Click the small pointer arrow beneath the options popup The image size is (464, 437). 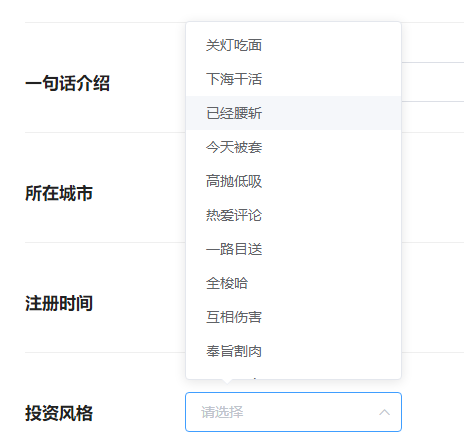pos(227,381)
